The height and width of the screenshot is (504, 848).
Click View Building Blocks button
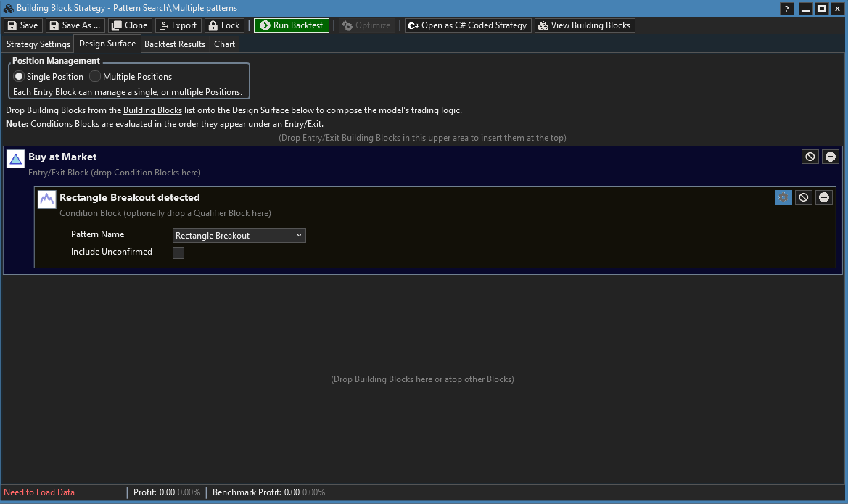tap(585, 25)
